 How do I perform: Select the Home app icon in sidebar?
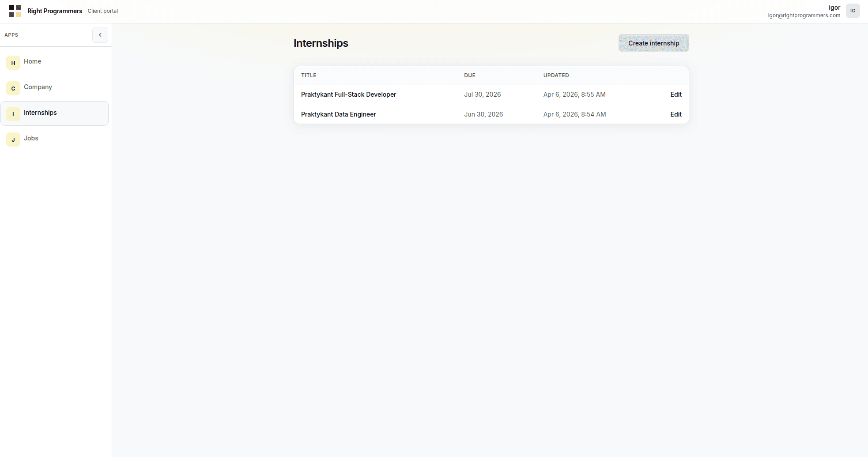pyautogui.click(x=13, y=63)
